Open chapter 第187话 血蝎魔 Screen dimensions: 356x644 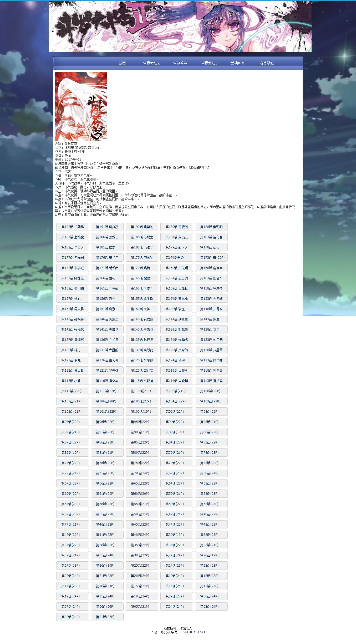coord(73,237)
